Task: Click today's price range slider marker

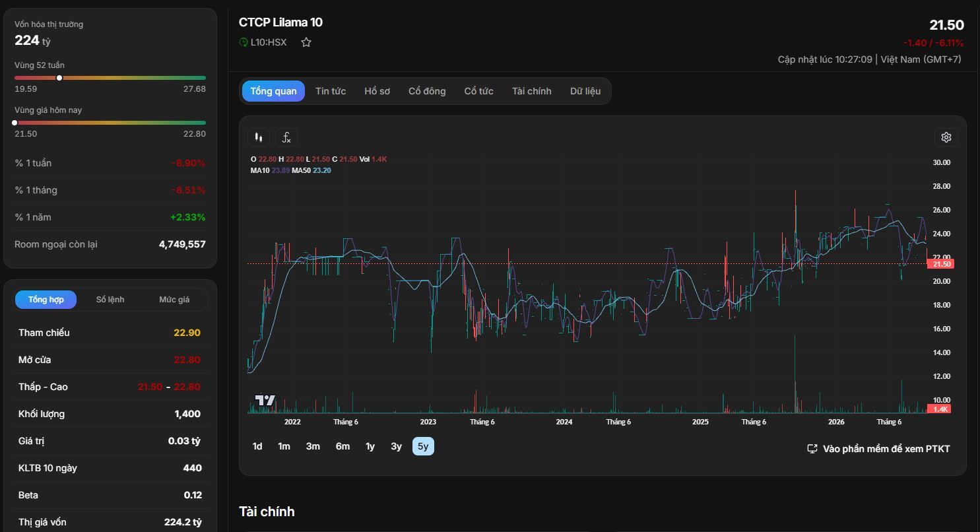Action: (15, 123)
